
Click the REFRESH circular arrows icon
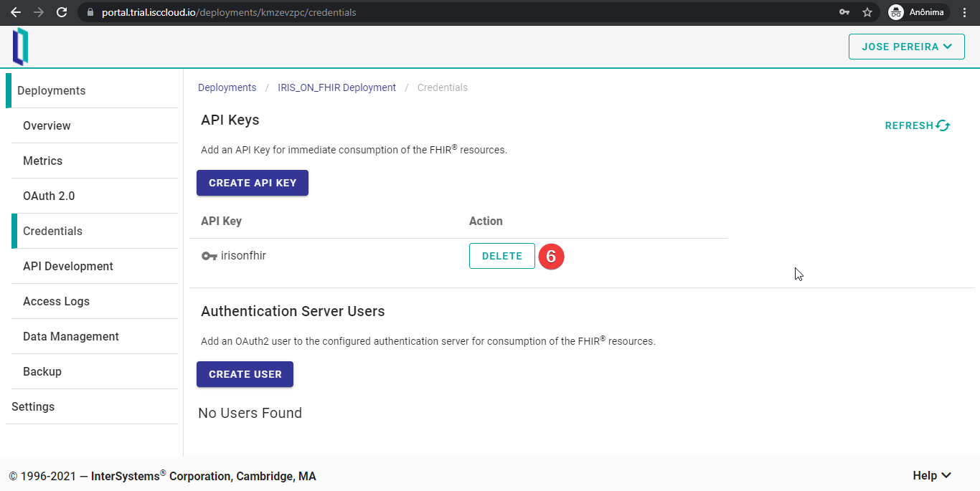pyautogui.click(x=943, y=125)
